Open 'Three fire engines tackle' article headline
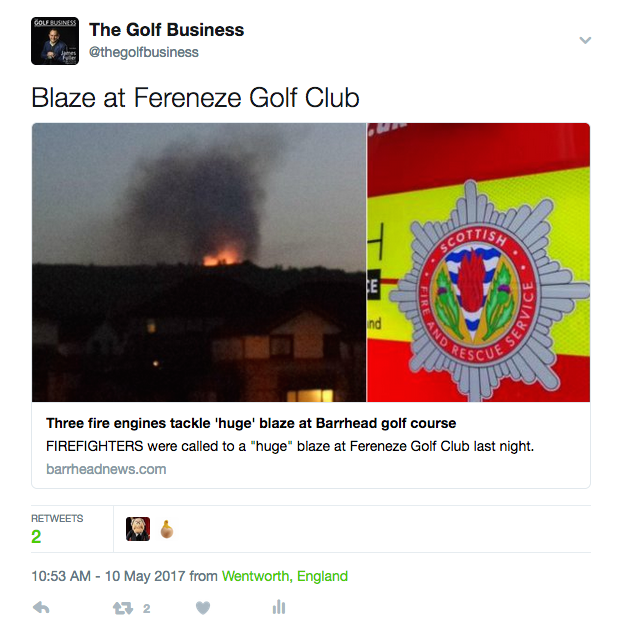Image resolution: width=628 pixels, height=628 pixels. pos(251,423)
